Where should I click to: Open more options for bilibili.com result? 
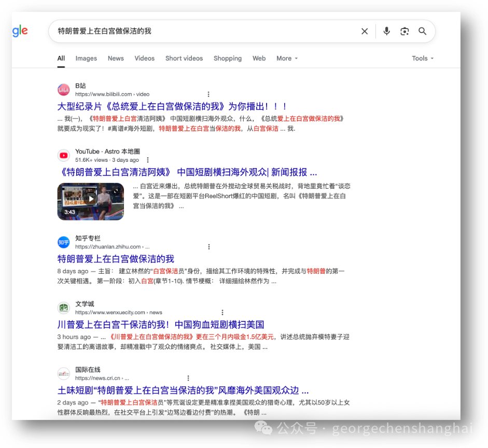[208, 94]
